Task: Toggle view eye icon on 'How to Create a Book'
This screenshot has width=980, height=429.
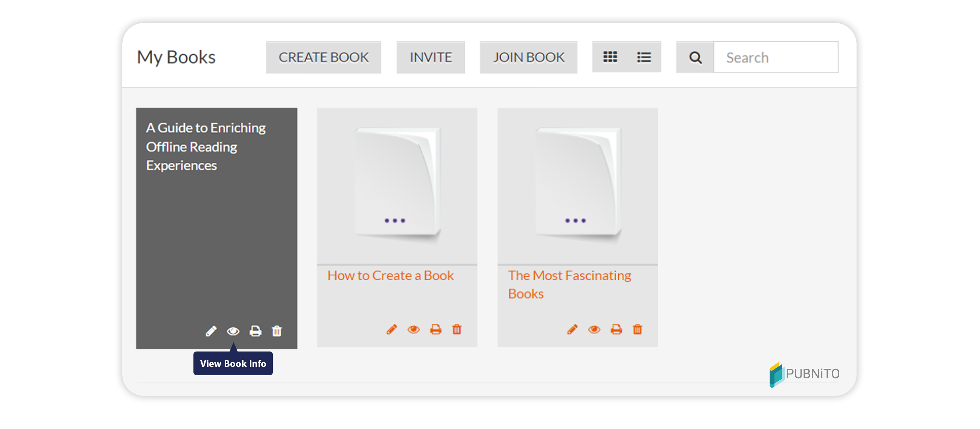Action: [413, 329]
